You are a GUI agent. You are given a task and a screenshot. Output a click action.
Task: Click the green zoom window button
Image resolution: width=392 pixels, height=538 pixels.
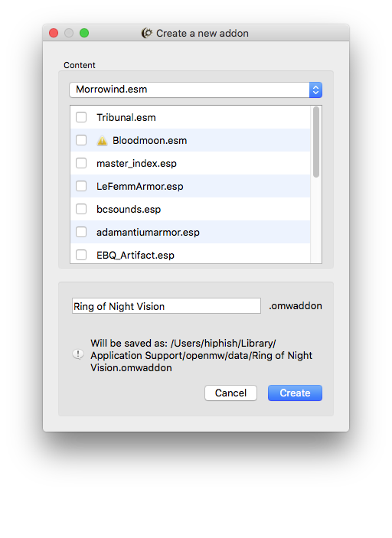[84, 33]
